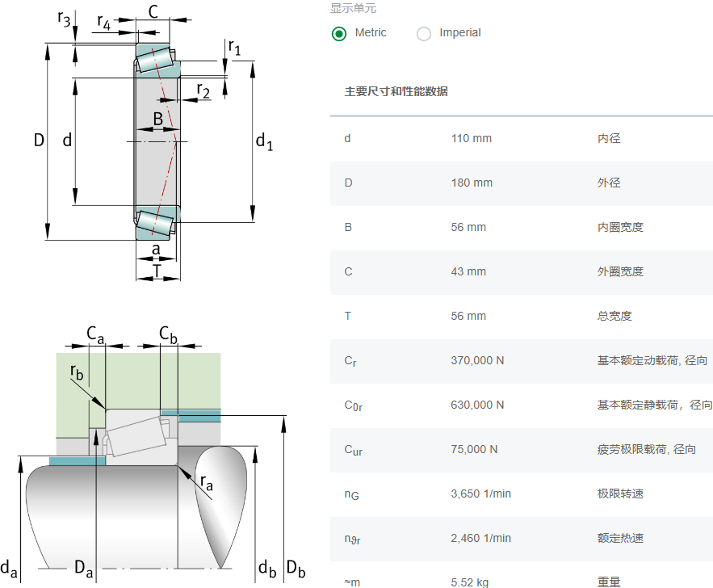Click the '额定热速' description text

click(620, 538)
